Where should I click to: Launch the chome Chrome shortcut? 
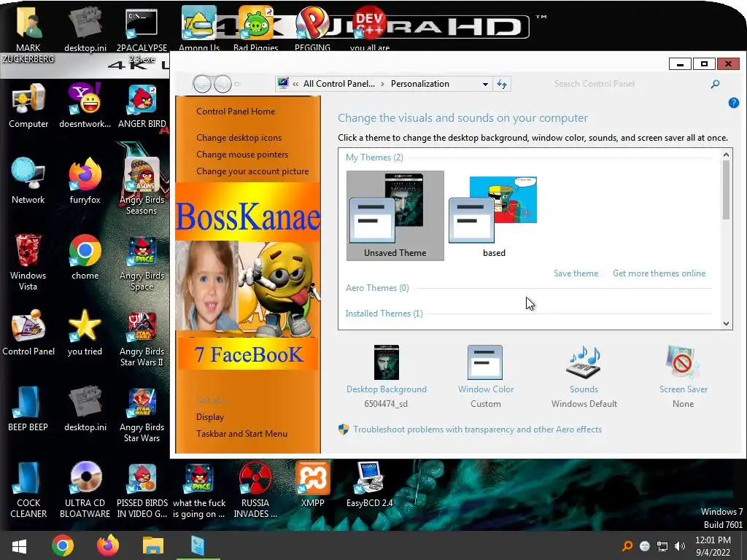[x=85, y=257]
